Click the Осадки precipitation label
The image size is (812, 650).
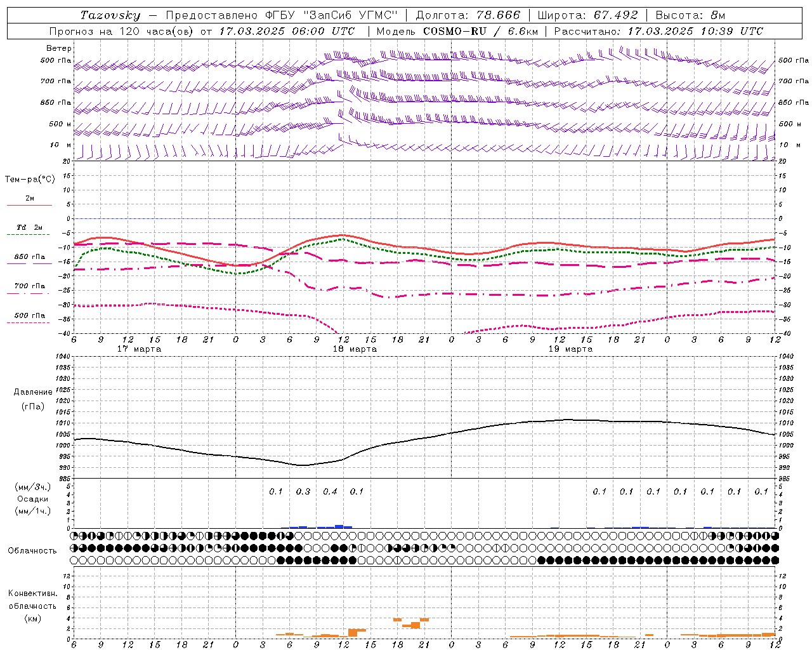(x=33, y=499)
